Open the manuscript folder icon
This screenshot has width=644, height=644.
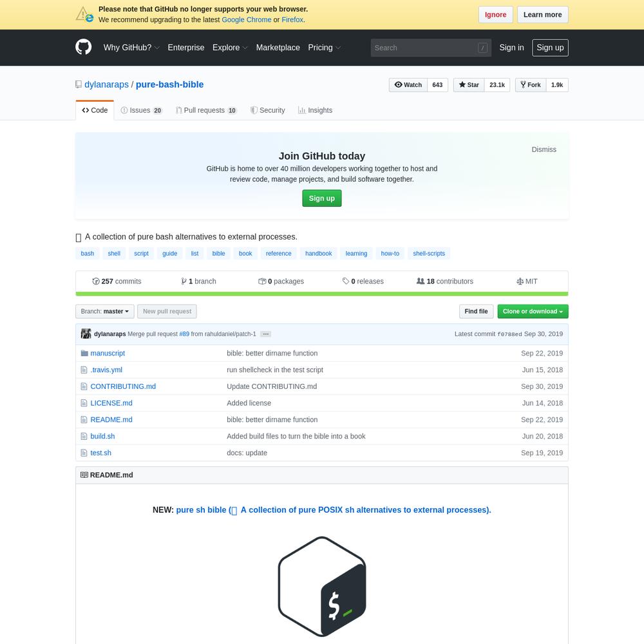[84, 353]
